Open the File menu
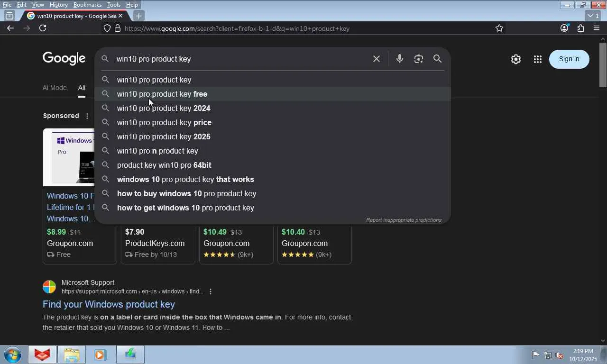 click(7, 5)
